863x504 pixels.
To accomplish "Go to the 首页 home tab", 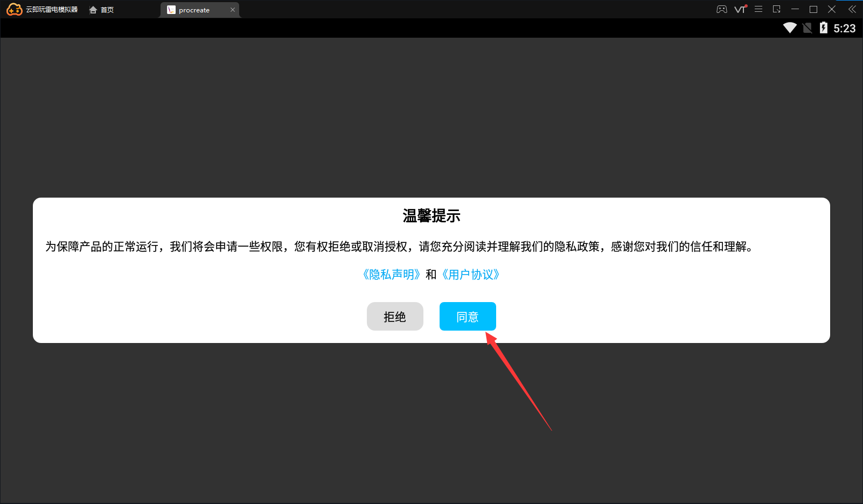I will click(x=101, y=10).
